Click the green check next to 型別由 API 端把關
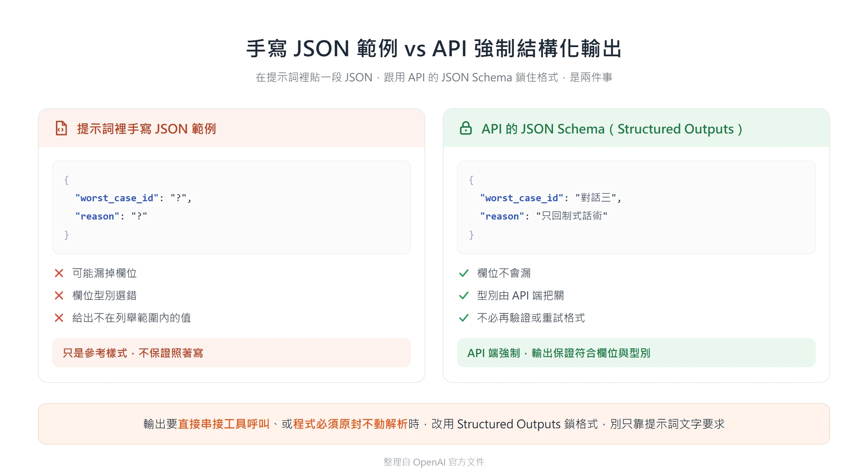The width and height of the screenshot is (868, 476). (x=463, y=295)
